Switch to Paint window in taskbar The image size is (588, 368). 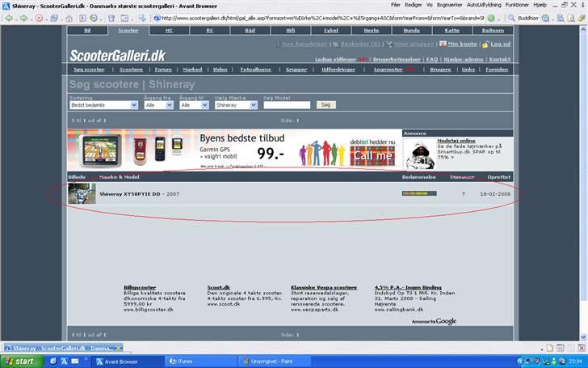[271, 361]
